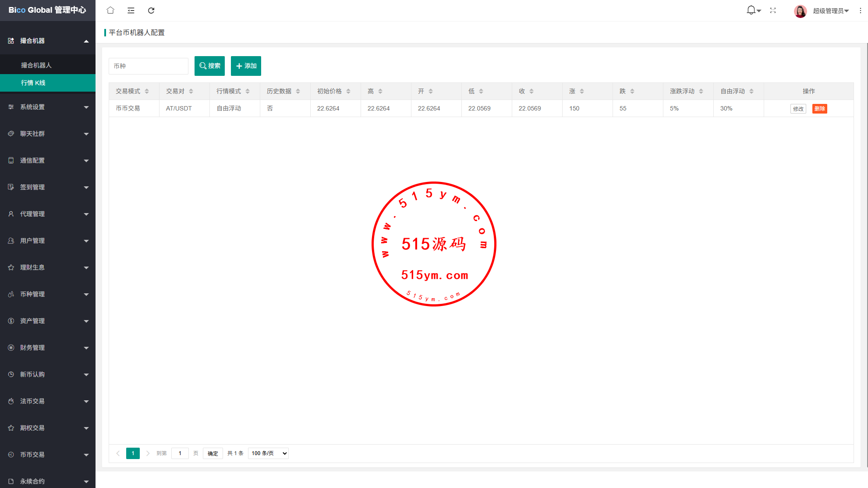
Task: Open 撮合机器人 submenu item
Action: pyautogui.click(x=36, y=65)
